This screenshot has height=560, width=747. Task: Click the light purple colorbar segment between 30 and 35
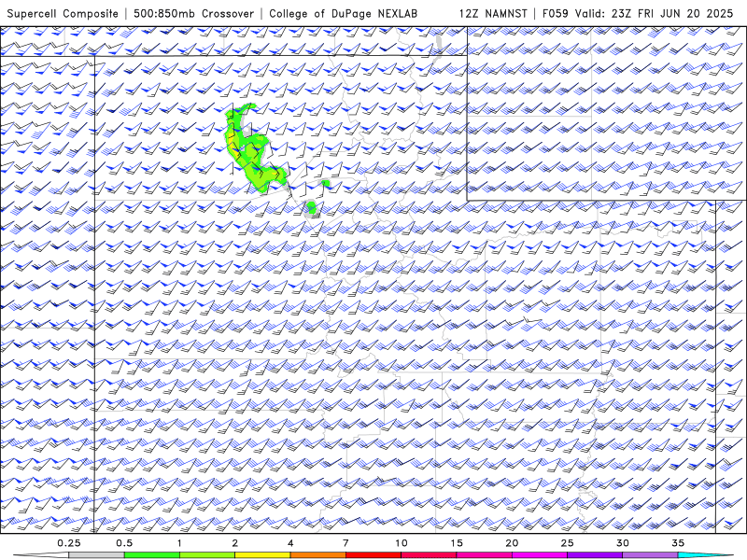pos(650,555)
